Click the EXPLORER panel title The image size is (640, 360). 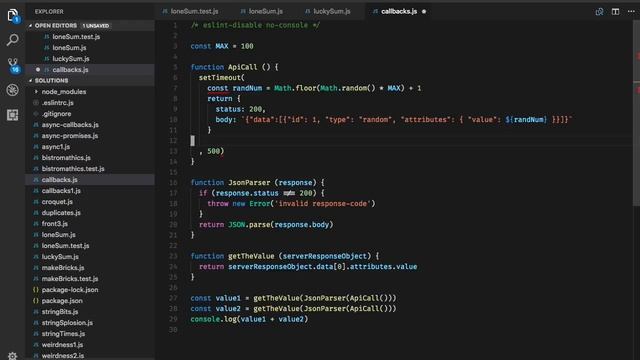[x=49, y=12]
